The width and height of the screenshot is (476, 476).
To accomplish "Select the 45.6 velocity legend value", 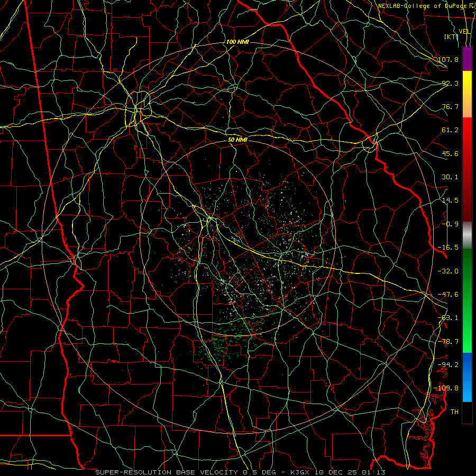I will tap(450, 153).
